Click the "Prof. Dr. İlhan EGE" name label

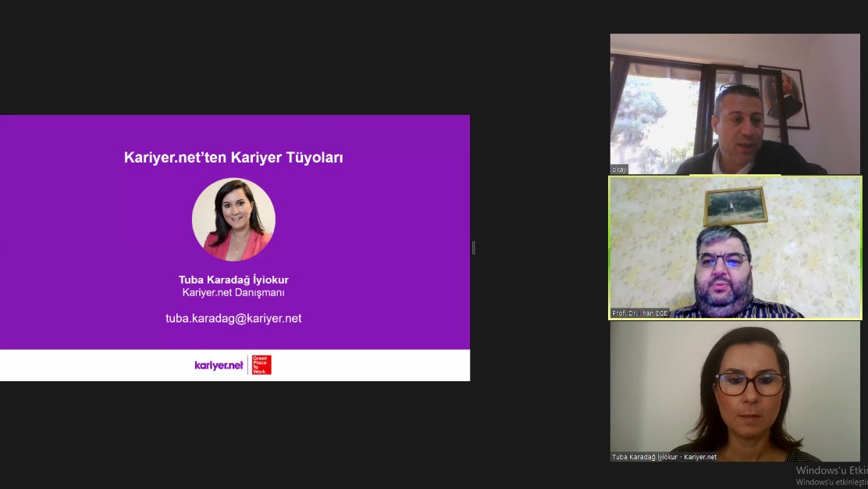click(x=639, y=313)
